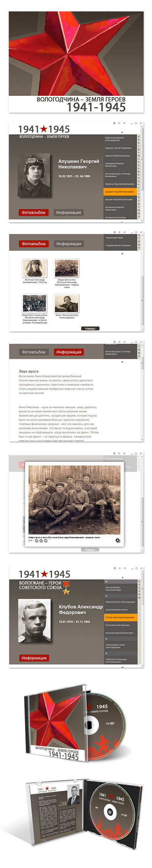Click home icon in the lightbox window

(114, 453)
